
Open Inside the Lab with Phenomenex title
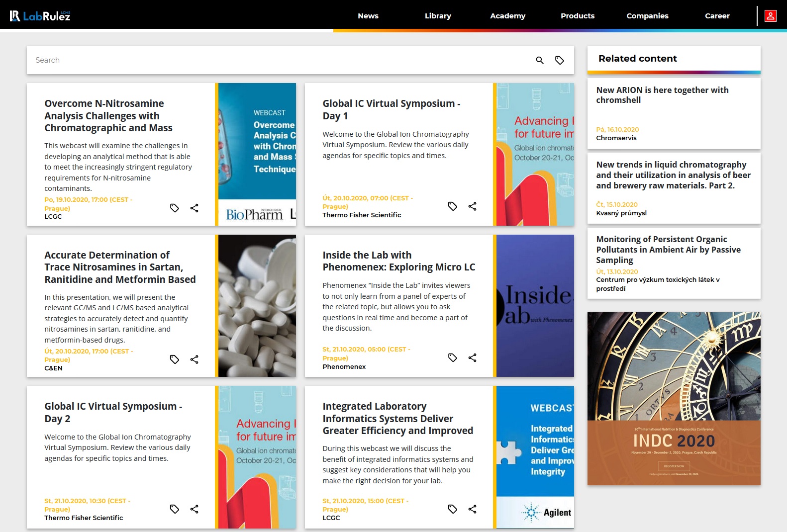click(398, 261)
